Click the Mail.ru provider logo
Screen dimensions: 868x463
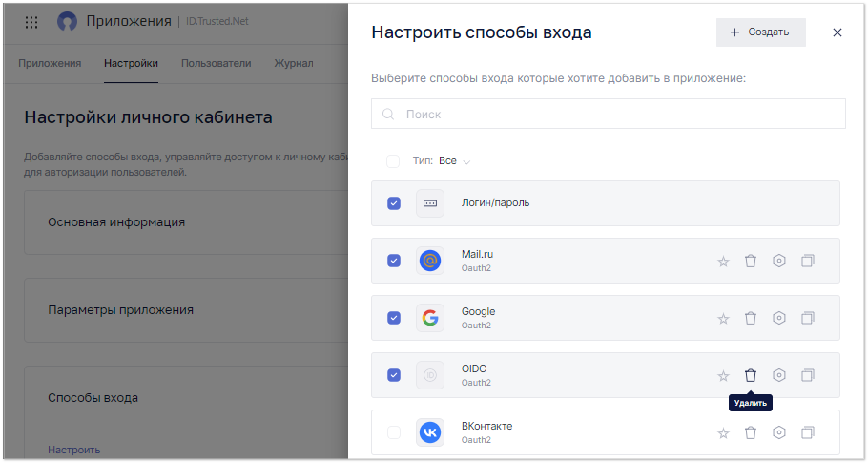point(430,261)
